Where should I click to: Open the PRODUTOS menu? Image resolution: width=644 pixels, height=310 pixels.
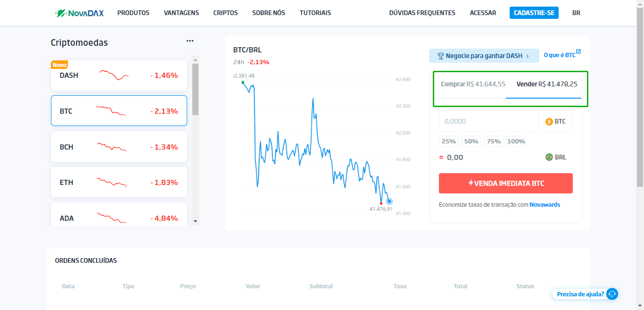point(133,13)
